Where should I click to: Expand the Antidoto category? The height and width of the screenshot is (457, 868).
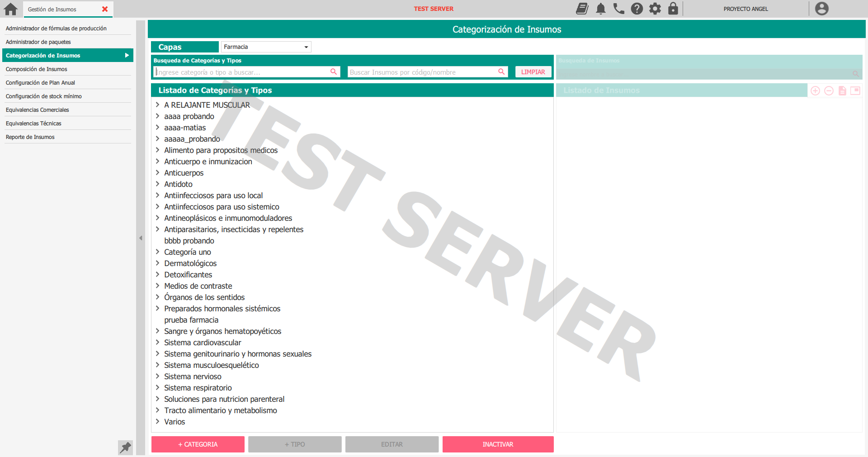click(158, 184)
